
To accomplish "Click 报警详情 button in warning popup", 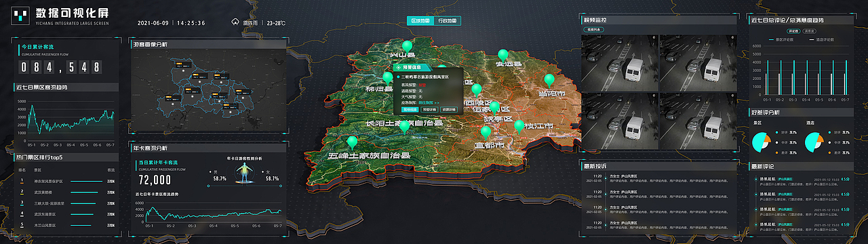I will click(x=429, y=109).
